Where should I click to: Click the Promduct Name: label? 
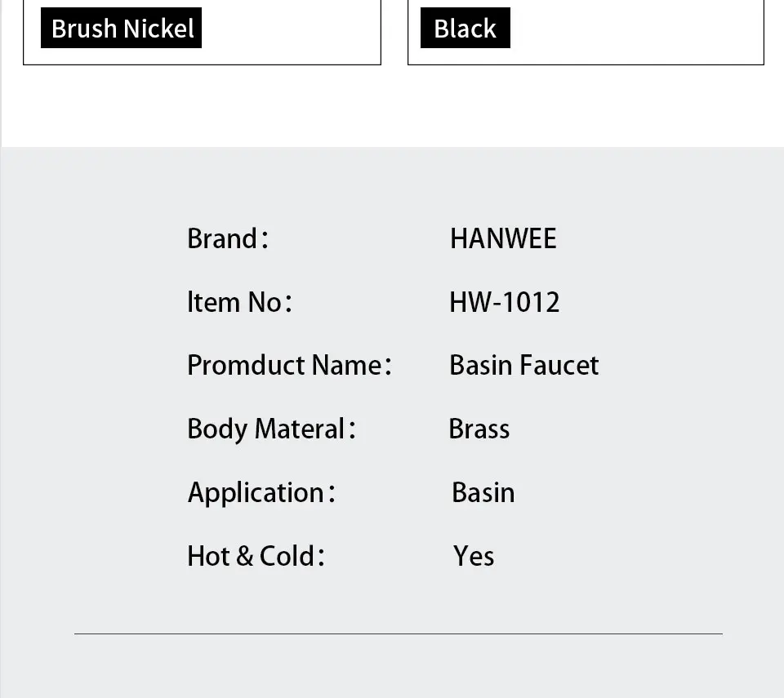point(289,365)
